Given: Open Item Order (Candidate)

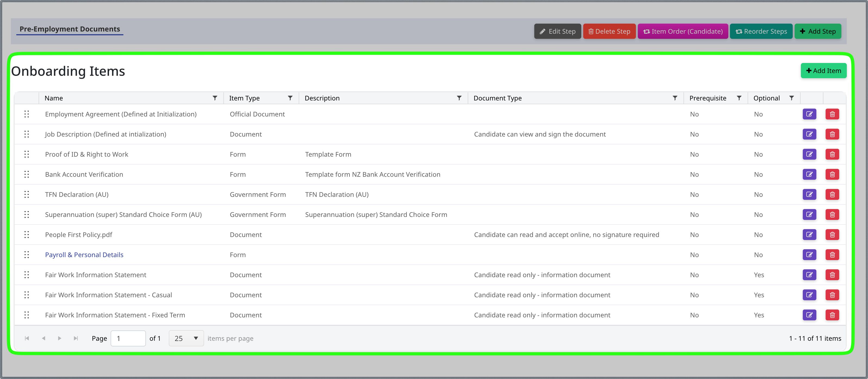Looking at the screenshot, I should 683,31.
